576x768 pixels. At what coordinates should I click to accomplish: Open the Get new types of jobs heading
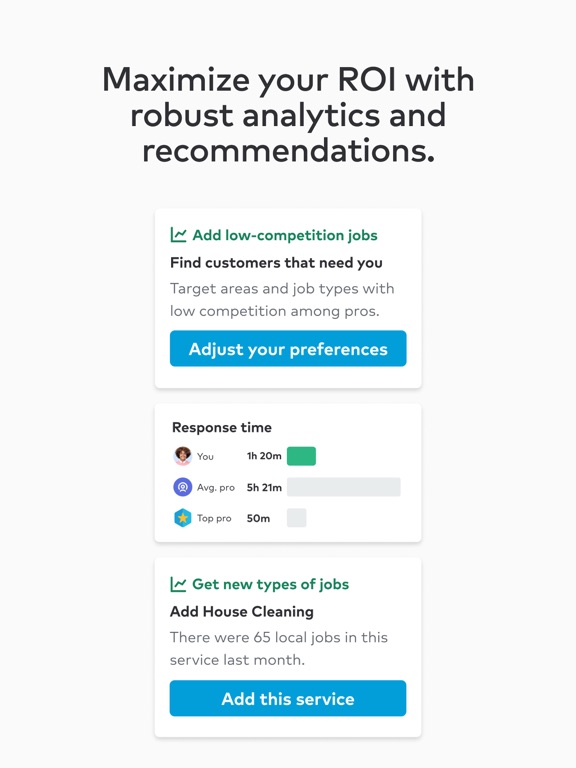tap(270, 584)
